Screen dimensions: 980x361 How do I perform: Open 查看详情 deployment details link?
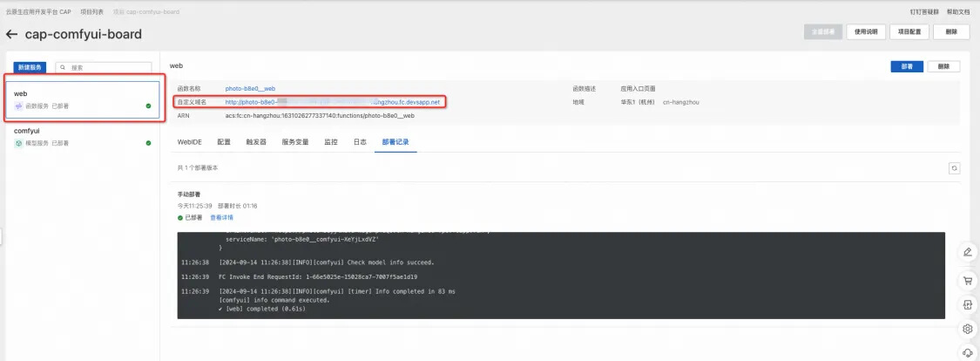(x=221, y=218)
